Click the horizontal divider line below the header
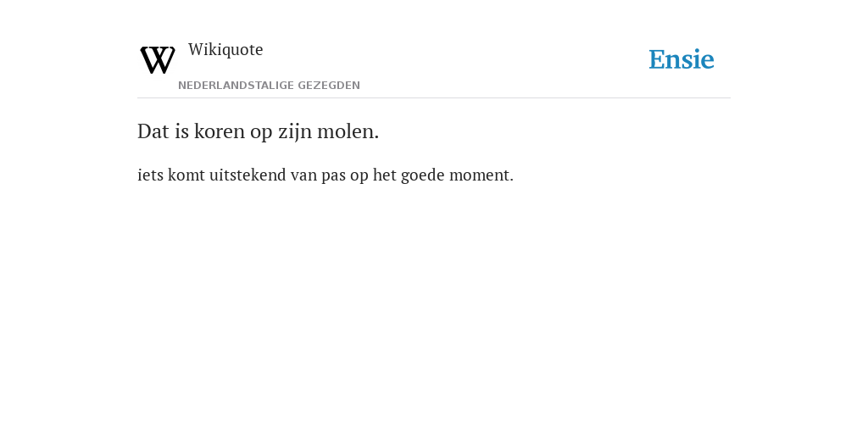 pos(434,98)
